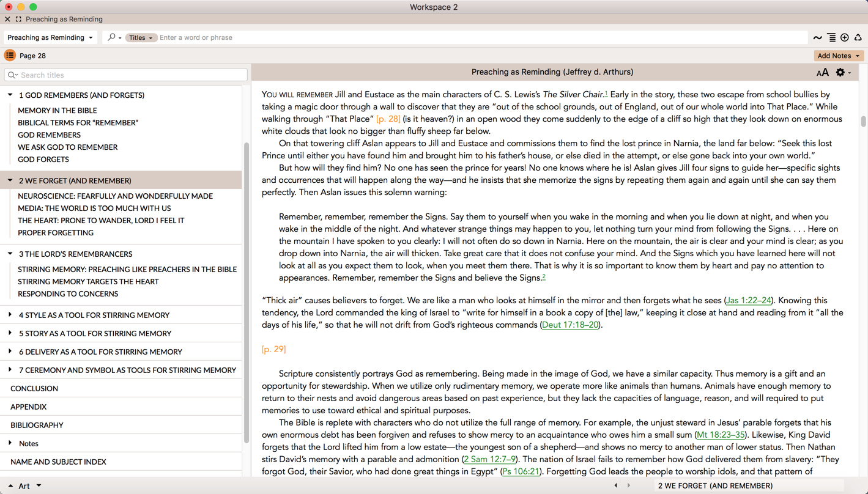Expand the Notes section in contents
The width and height of the screenshot is (868, 494).
[x=10, y=443]
